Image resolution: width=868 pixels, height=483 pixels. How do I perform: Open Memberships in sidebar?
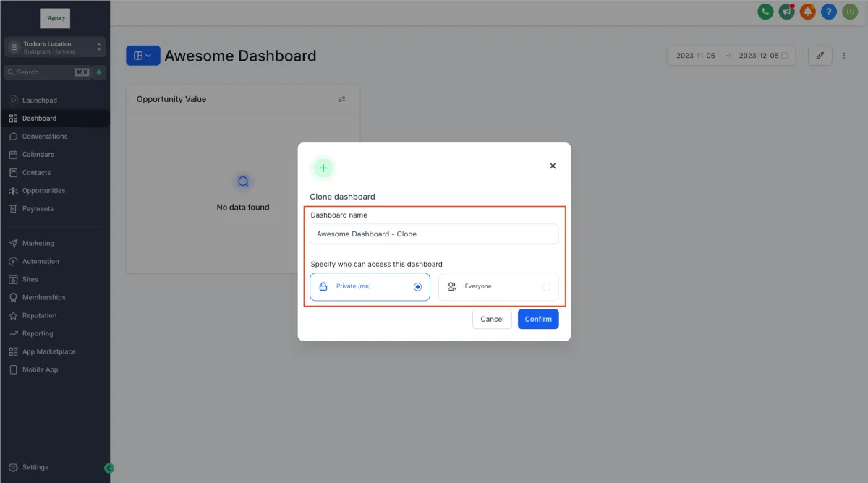(55, 298)
